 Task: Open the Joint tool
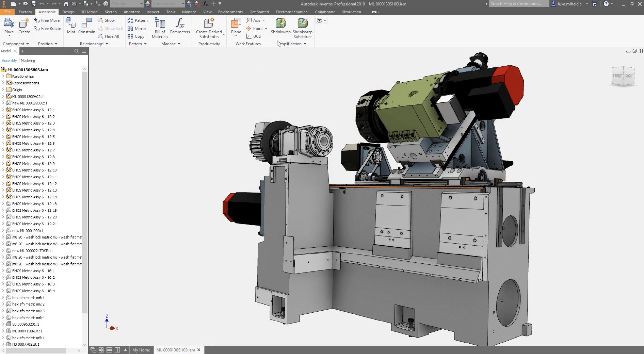point(71,26)
